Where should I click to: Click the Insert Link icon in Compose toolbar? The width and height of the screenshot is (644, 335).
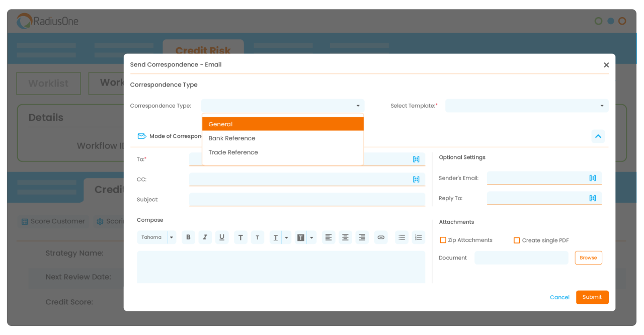[381, 237]
